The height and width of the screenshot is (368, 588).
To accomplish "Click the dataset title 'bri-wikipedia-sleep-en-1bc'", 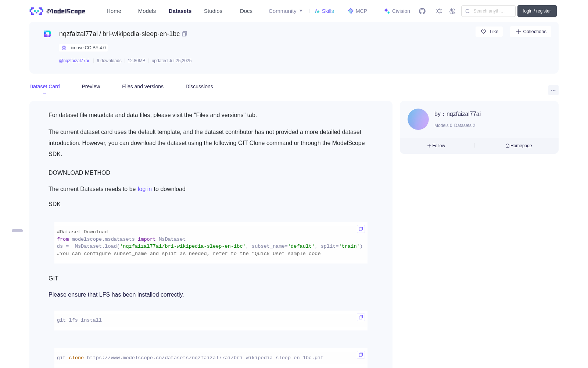I will click(x=141, y=34).
